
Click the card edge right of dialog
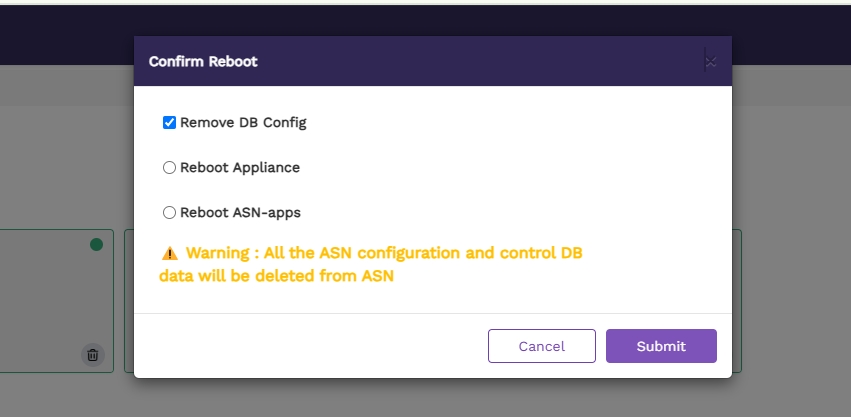(x=738, y=300)
